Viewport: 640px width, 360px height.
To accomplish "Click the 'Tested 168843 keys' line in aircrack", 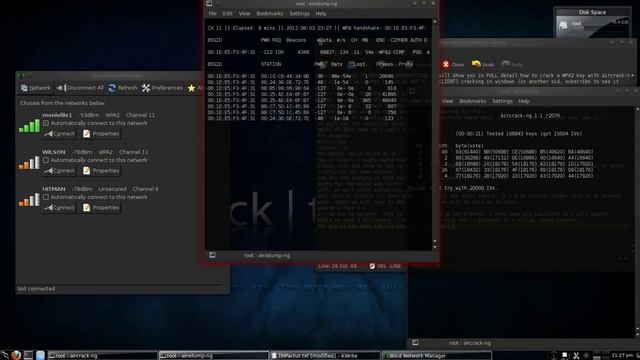I will coord(519,134).
